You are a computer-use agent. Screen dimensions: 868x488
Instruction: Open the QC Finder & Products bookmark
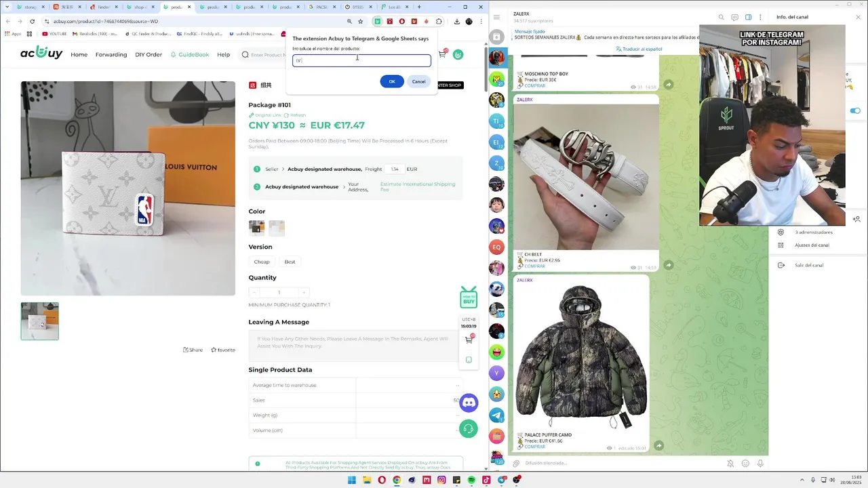[x=149, y=33]
